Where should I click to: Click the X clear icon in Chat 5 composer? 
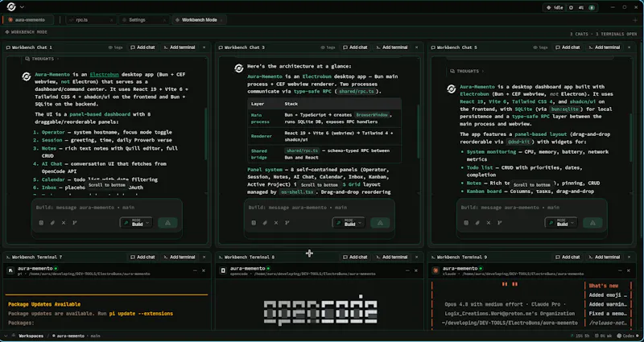[x=489, y=223]
